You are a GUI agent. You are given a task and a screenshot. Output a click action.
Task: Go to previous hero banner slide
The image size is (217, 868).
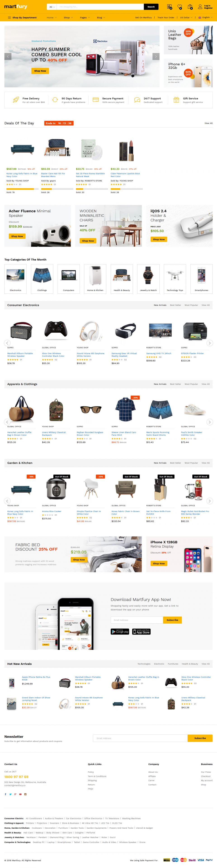pos(8,57)
